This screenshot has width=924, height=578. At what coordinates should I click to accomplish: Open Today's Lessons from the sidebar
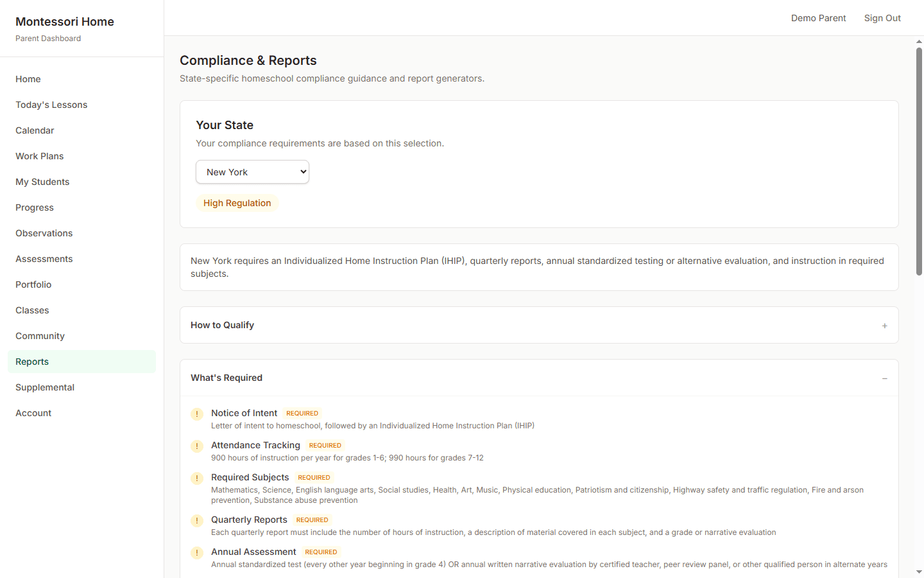coord(51,105)
